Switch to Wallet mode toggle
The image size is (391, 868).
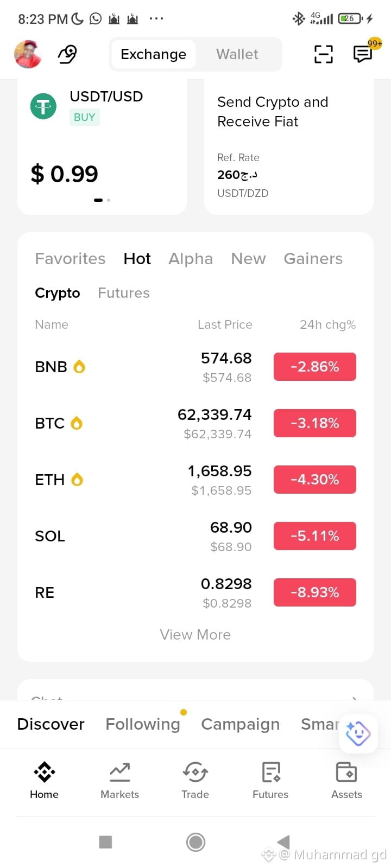pyautogui.click(x=237, y=54)
